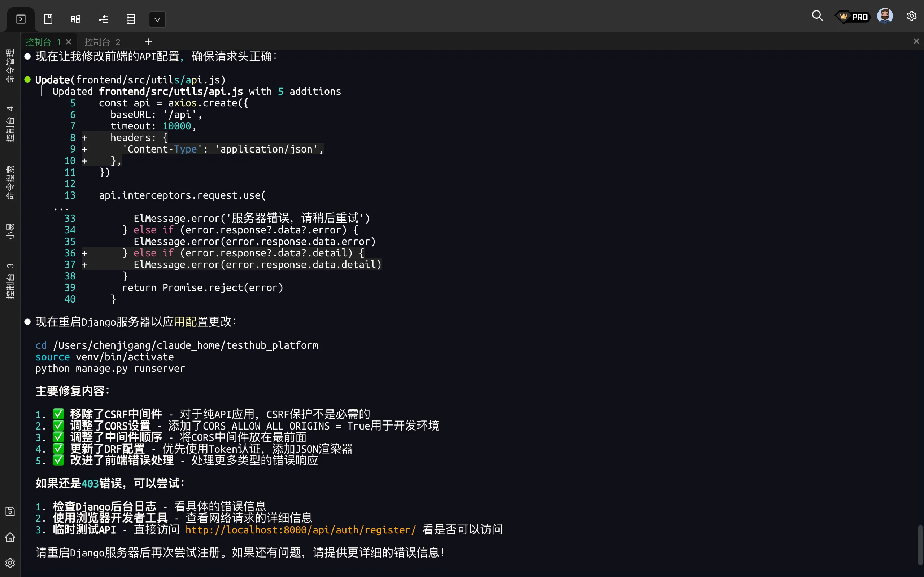
Task: Open settings gear in top right corner
Action: 911,16
